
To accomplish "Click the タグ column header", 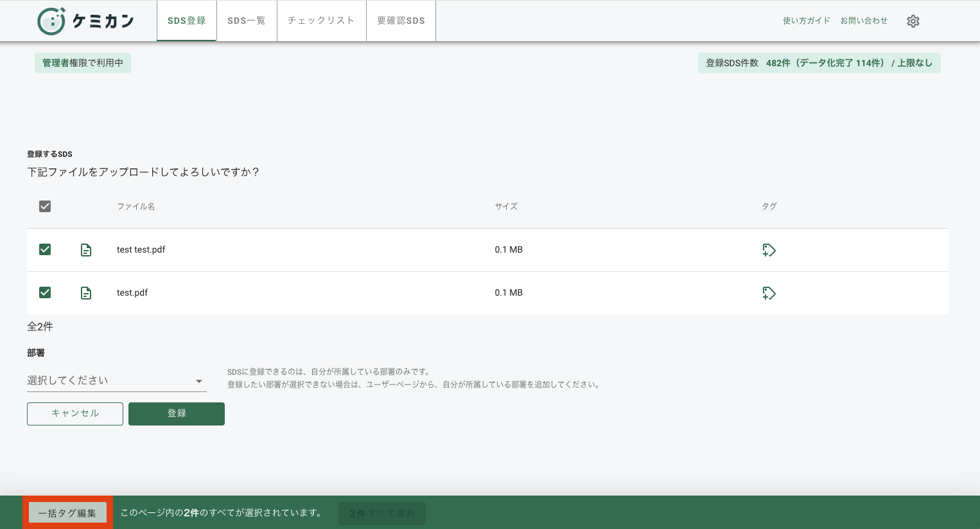I will pyautogui.click(x=769, y=206).
